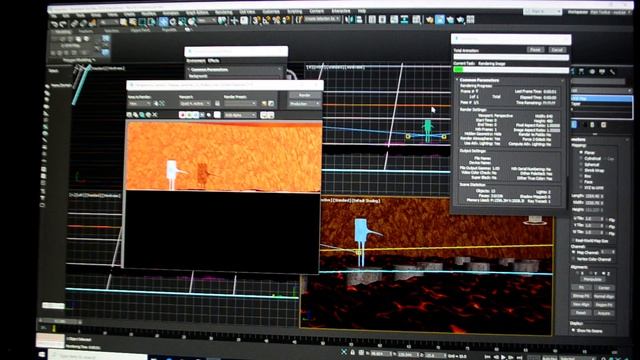Toggle the Angle Snap icon
Image resolution: width=640 pixels, height=360 pixels.
pos(267,20)
